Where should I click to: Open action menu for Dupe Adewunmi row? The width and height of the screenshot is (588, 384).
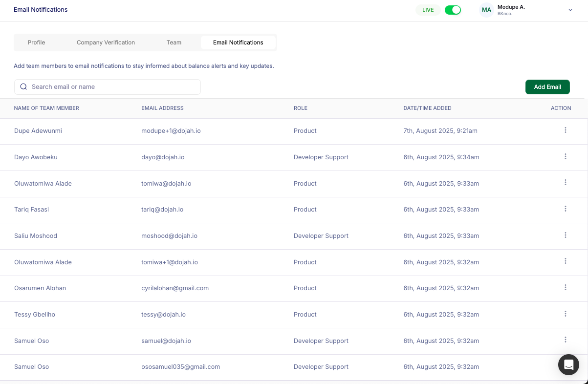coord(565,130)
